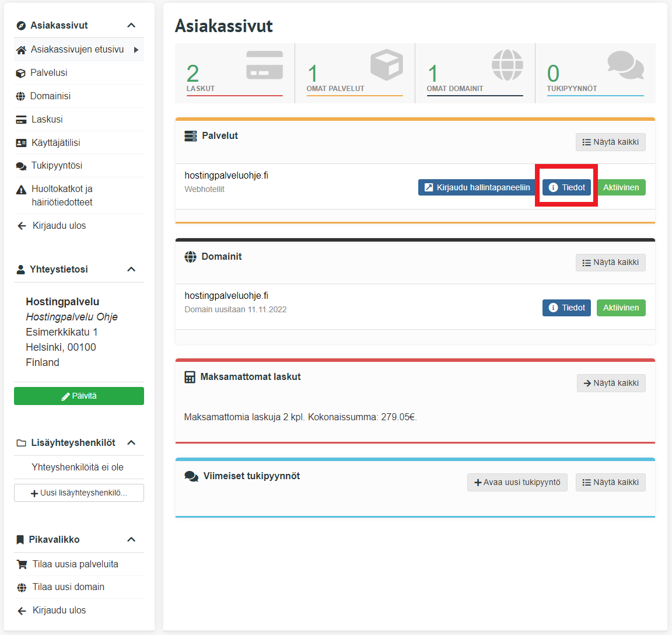672x635 pixels.
Task: Open the Omat domainit summary tile label
Action: point(455,89)
